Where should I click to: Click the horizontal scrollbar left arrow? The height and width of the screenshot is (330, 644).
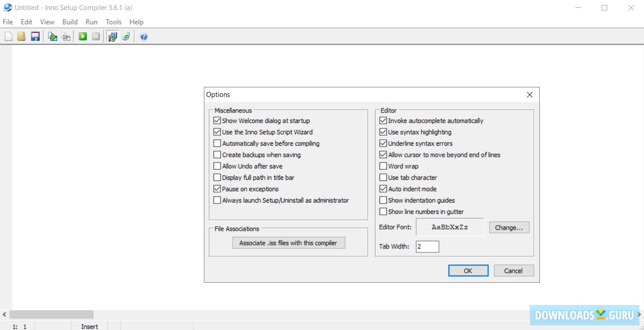click(x=4, y=315)
